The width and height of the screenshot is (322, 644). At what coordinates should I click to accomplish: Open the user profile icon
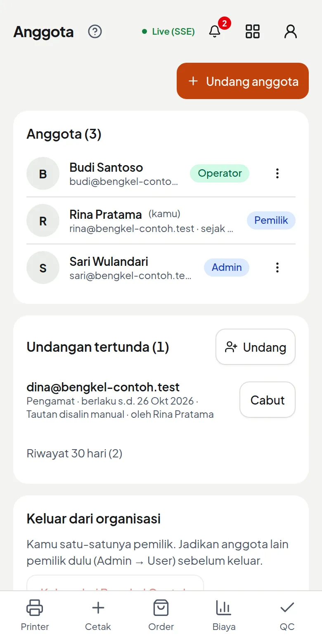click(291, 31)
